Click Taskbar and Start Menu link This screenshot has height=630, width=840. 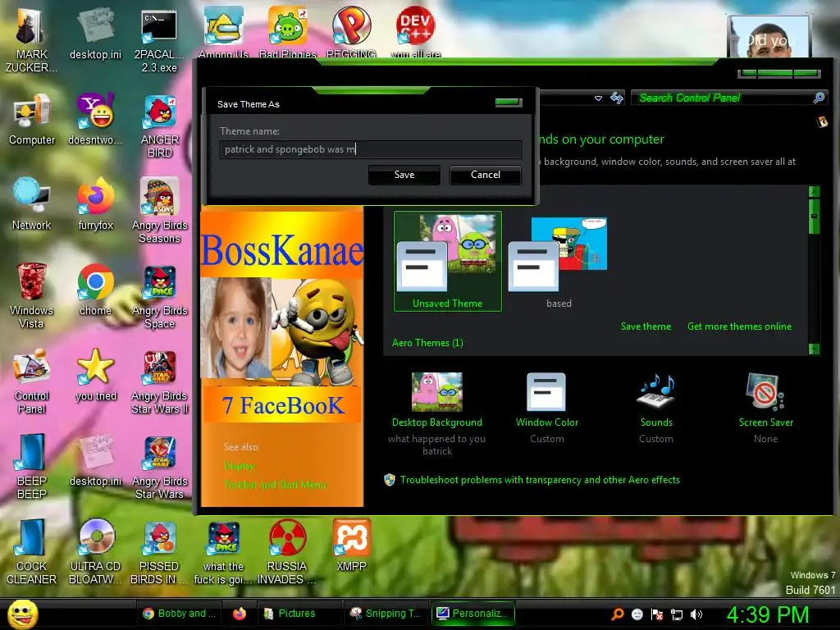point(275,485)
